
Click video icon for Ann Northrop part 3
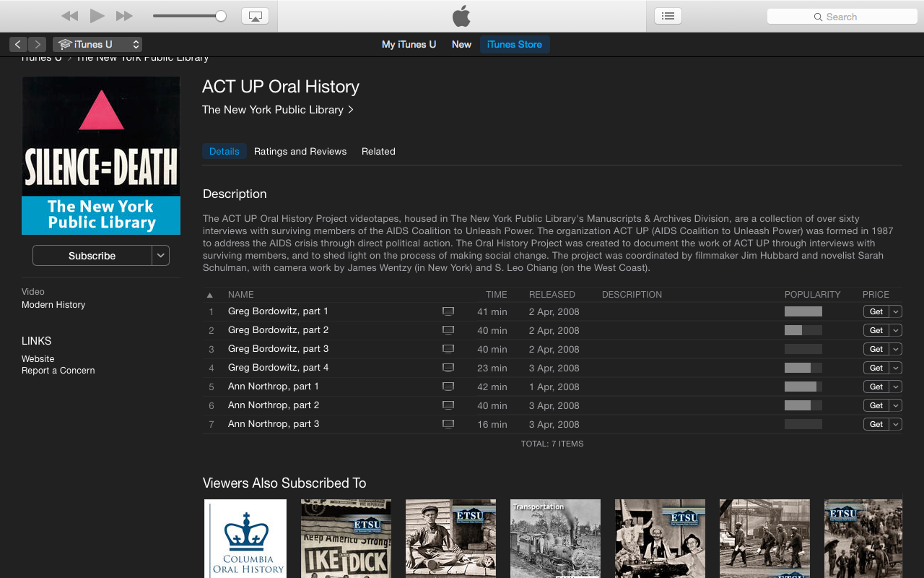[448, 424]
